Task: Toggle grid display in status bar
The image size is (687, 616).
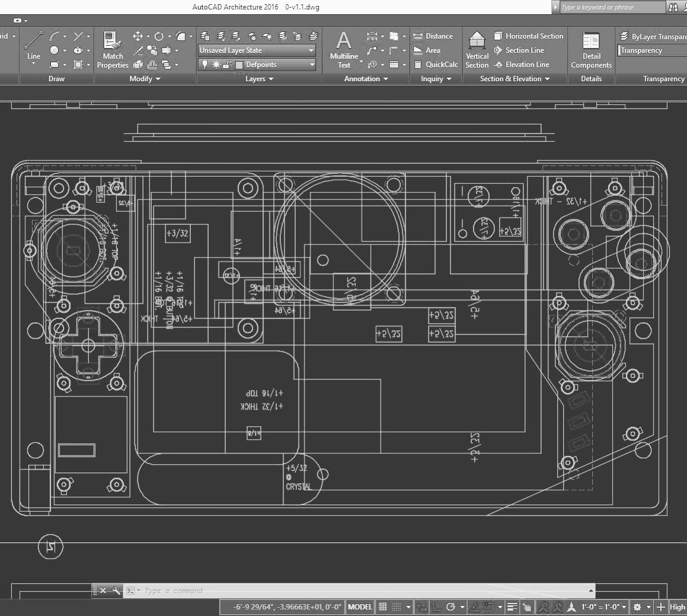Action: click(x=383, y=607)
